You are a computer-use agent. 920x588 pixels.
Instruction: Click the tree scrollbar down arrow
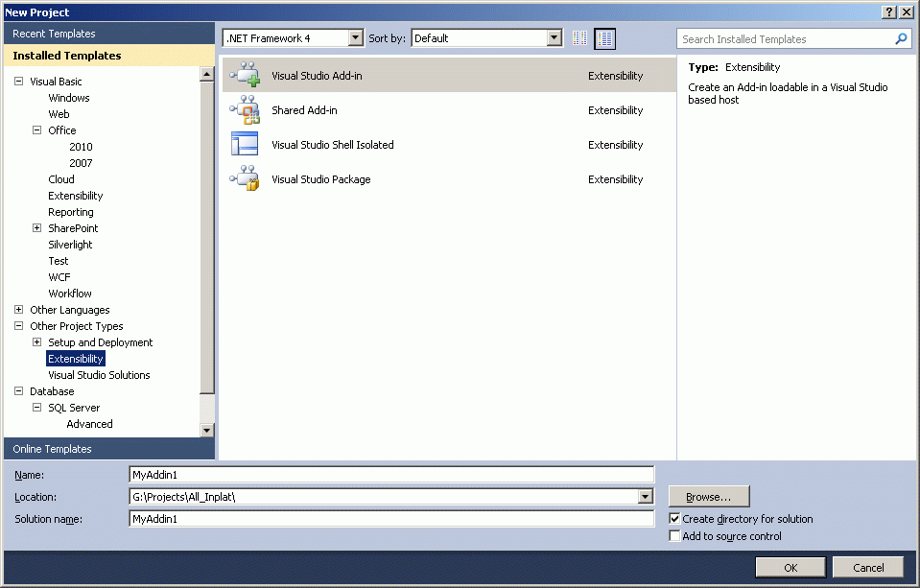[x=206, y=430]
